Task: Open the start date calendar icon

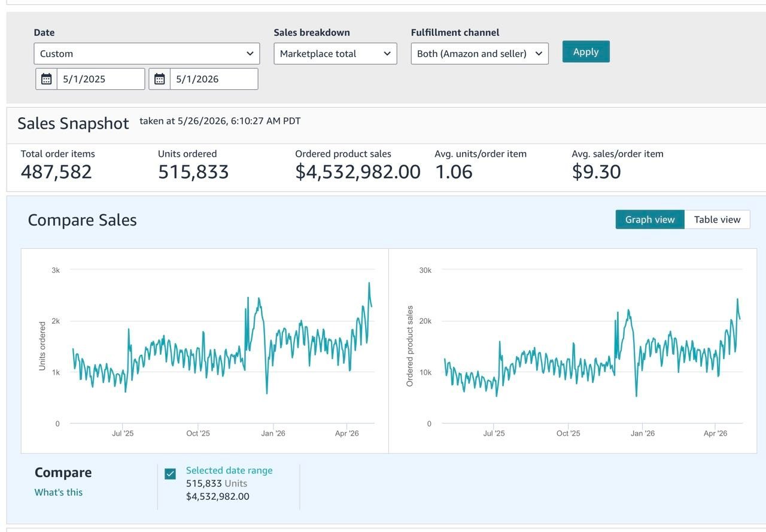Action: coord(47,79)
